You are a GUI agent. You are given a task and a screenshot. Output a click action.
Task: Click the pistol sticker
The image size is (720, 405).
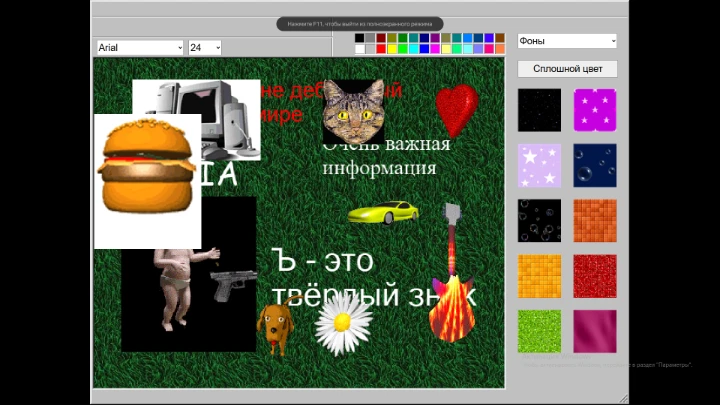click(234, 285)
